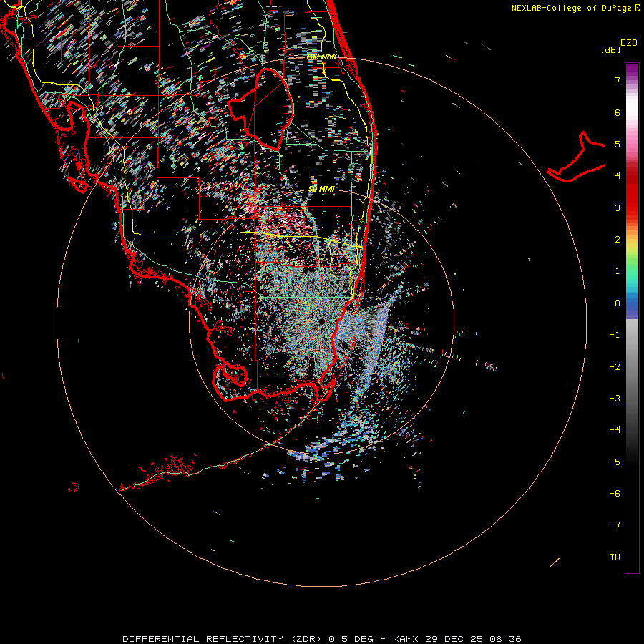Click the 100 NMI range ring label

coord(321,57)
